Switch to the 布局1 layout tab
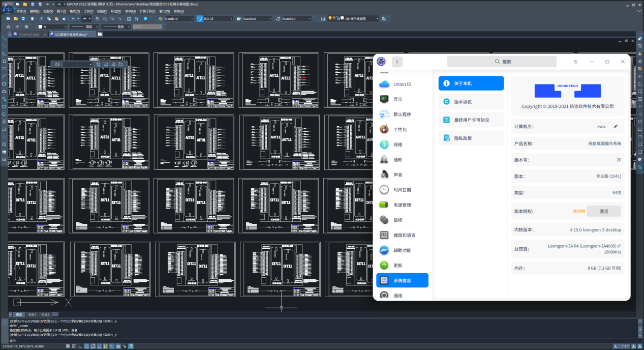Image resolution: width=644 pixels, height=350 pixels. (x=32, y=314)
